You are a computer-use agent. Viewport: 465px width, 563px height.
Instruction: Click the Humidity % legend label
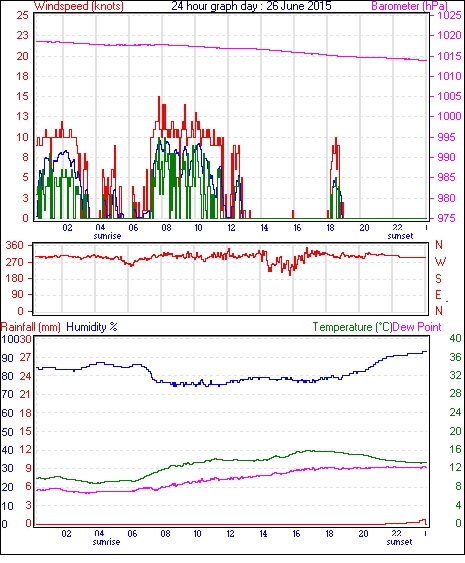92,327
